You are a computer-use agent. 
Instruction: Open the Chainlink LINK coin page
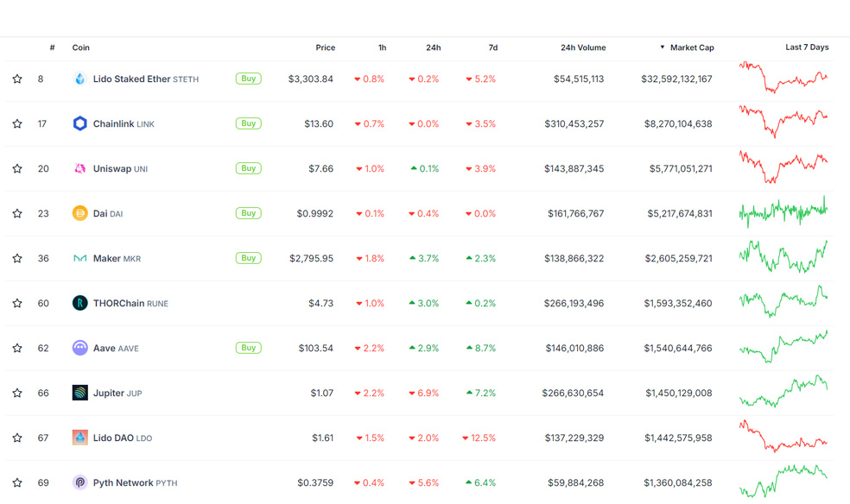click(x=124, y=124)
